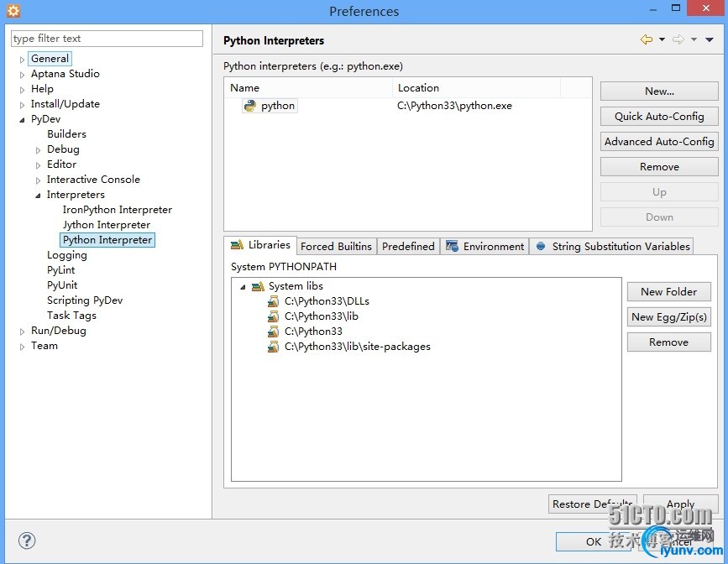Open the back history dropdown arrow

point(662,39)
